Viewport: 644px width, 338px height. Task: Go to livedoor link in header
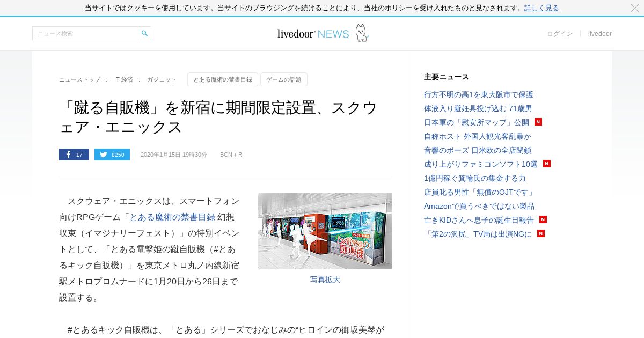(x=600, y=34)
